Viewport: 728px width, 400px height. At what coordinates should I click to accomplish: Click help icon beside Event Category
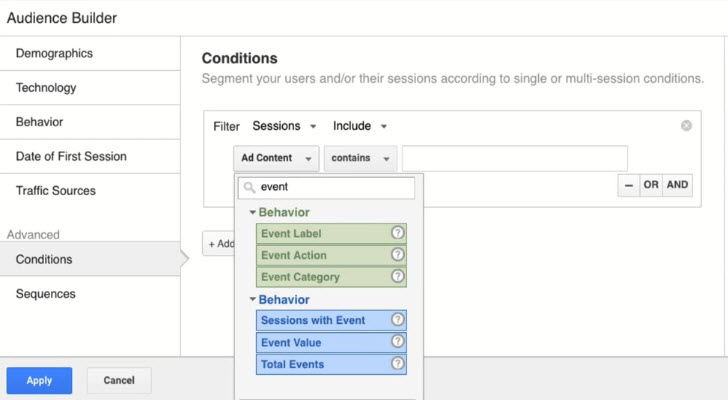(x=397, y=277)
